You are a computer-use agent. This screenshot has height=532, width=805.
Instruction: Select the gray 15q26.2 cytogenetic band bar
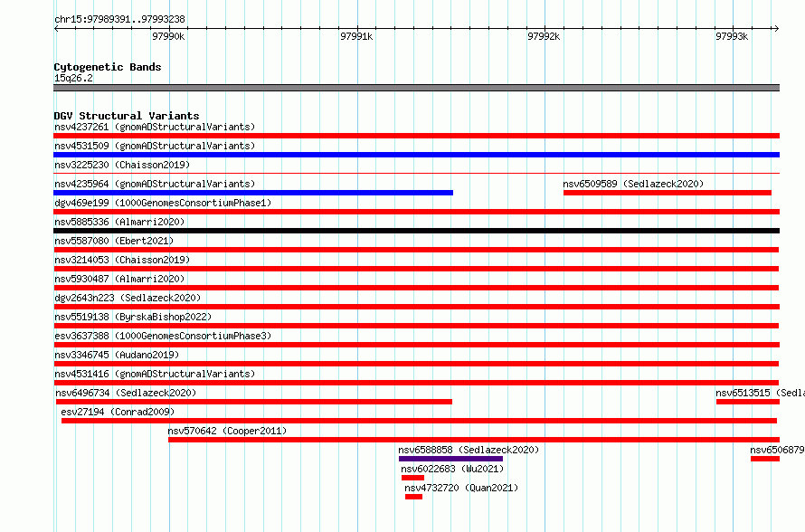pyautogui.click(x=416, y=88)
